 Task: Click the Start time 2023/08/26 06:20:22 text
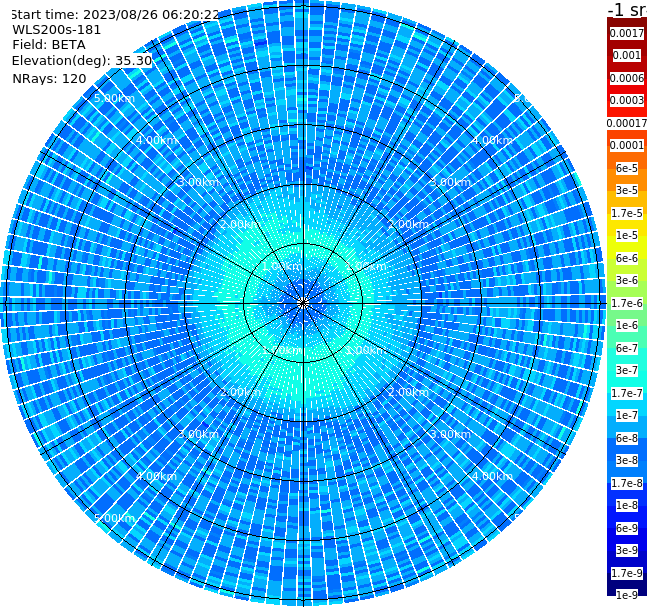tap(114, 15)
